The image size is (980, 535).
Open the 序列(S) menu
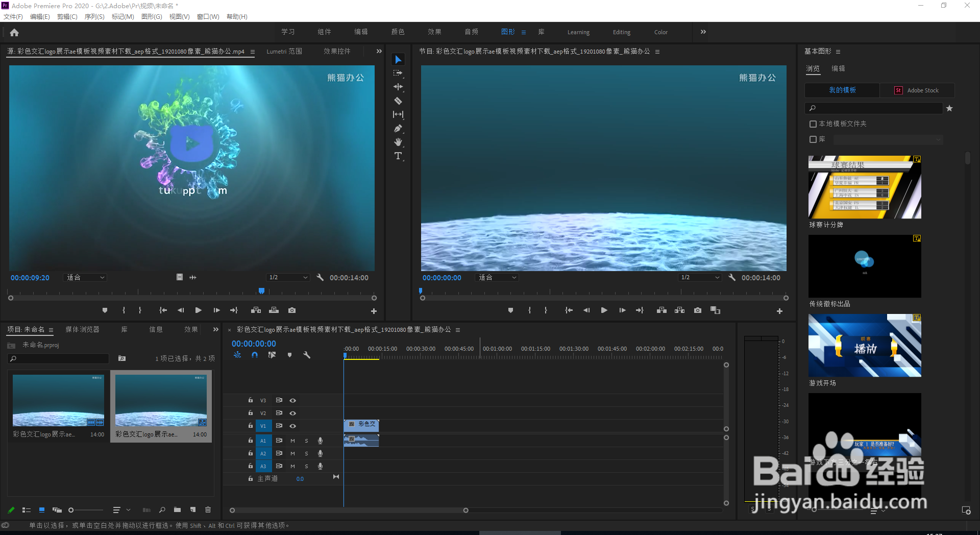(x=94, y=17)
